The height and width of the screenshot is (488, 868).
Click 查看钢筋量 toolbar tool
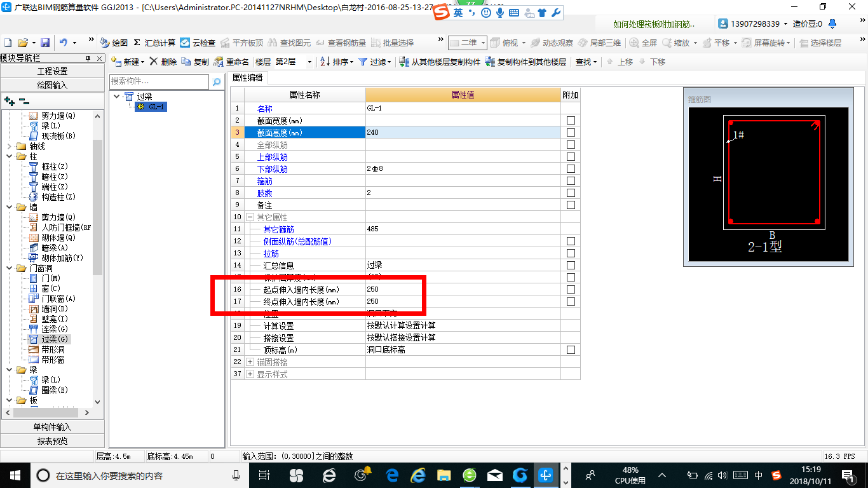pyautogui.click(x=341, y=43)
